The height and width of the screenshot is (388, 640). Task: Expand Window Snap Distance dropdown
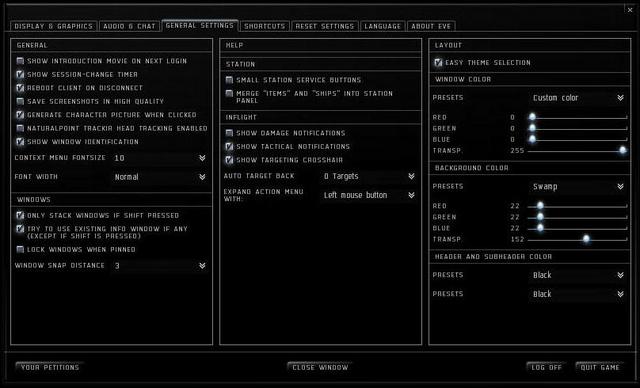coord(160,266)
